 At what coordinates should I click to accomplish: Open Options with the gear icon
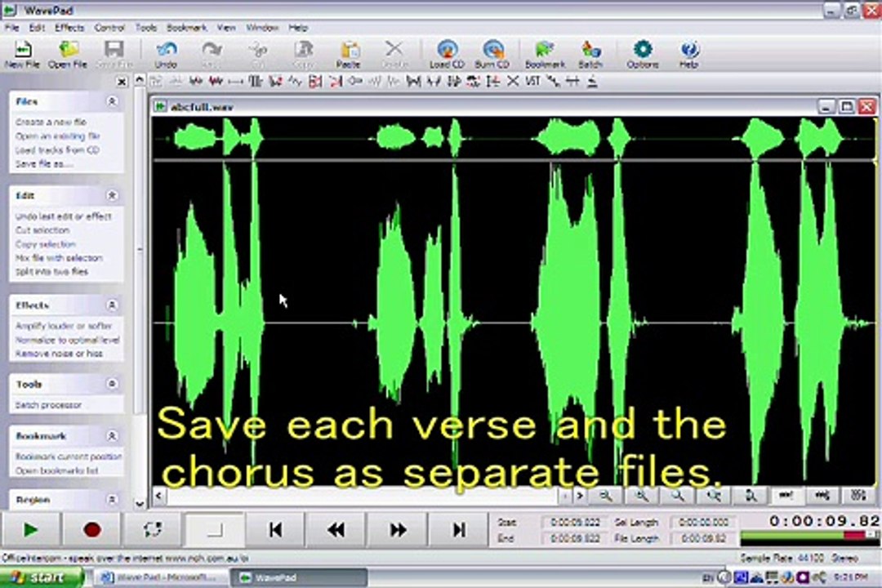pyautogui.click(x=643, y=55)
